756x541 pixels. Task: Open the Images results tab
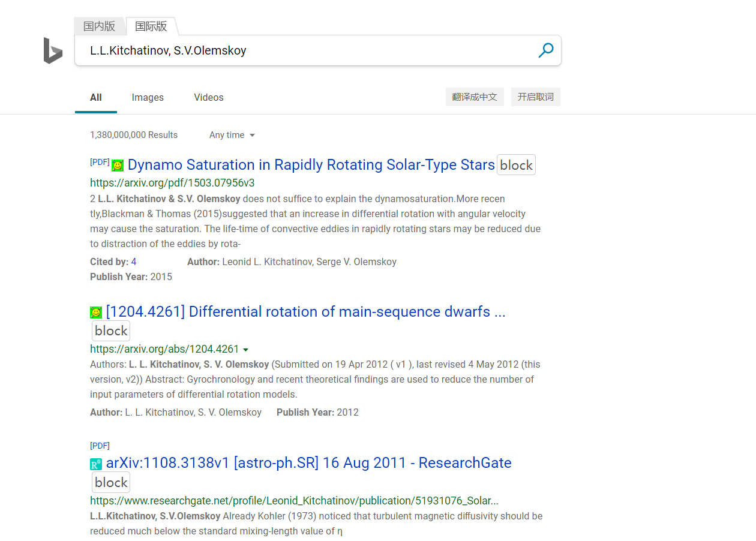pyautogui.click(x=148, y=97)
